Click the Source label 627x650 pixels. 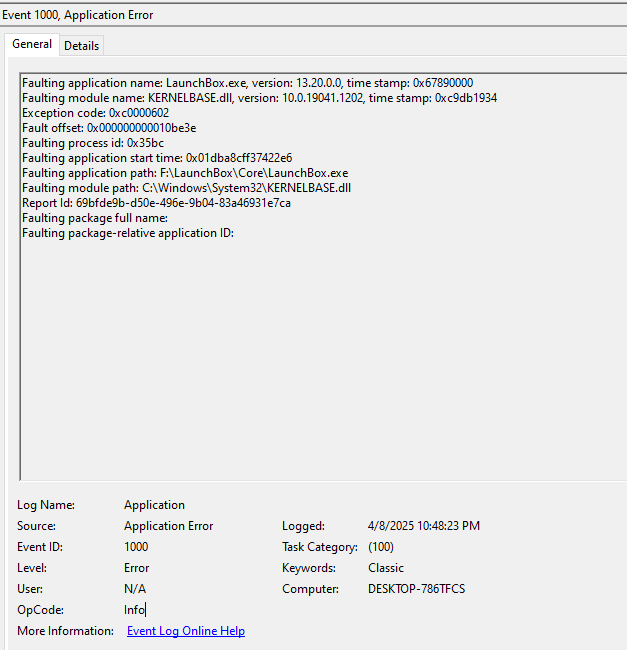click(x=36, y=526)
